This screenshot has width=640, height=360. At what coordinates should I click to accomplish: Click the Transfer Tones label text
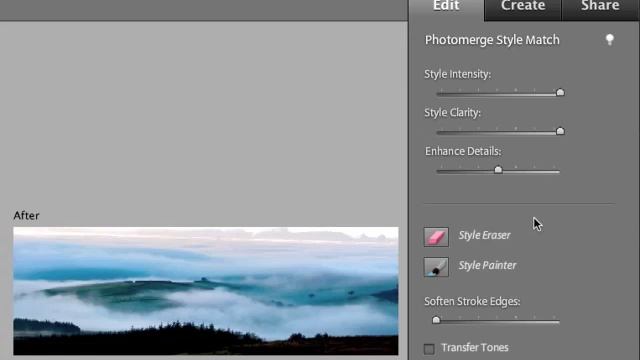pos(475,348)
